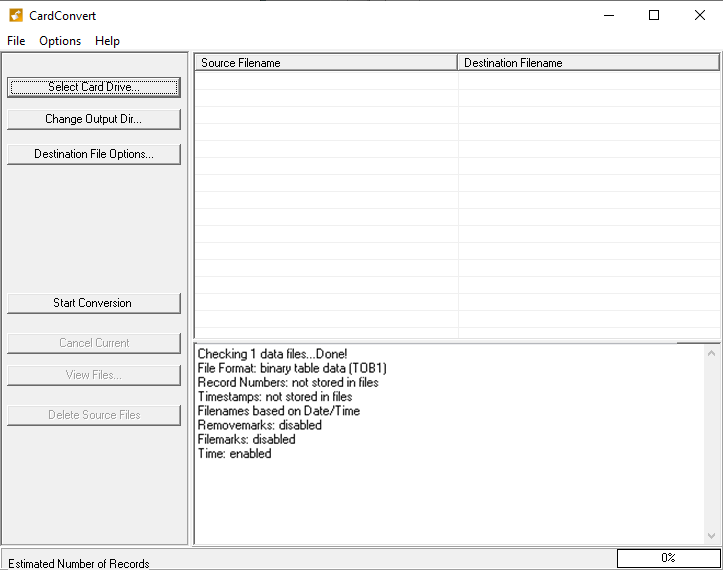The width and height of the screenshot is (723, 570).
Task: Click the disabled Cancel Current button
Action: point(94,343)
